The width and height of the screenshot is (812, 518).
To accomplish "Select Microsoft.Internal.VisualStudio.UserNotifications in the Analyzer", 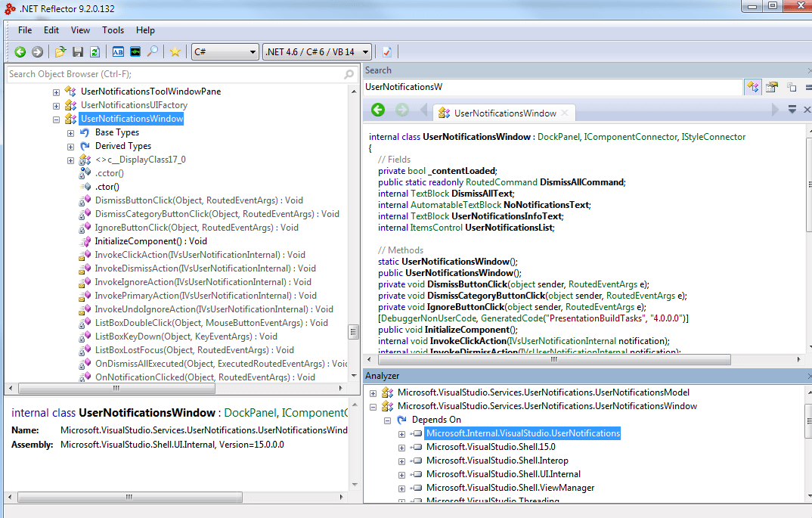I will tap(523, 433).
